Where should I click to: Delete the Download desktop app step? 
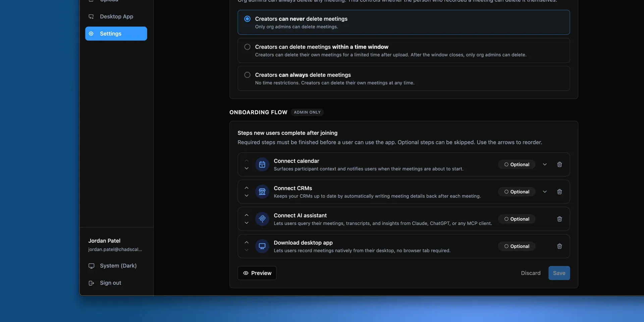pyautogui.click(x=559, y=246)
